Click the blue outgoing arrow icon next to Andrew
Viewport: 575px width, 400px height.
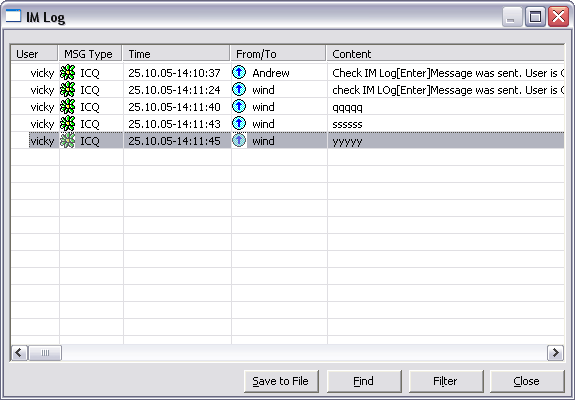(x=239, y=72)
